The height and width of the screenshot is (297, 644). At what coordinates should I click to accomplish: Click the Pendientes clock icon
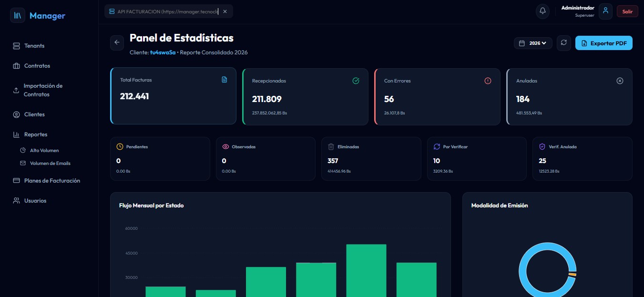tap(120, 146)
